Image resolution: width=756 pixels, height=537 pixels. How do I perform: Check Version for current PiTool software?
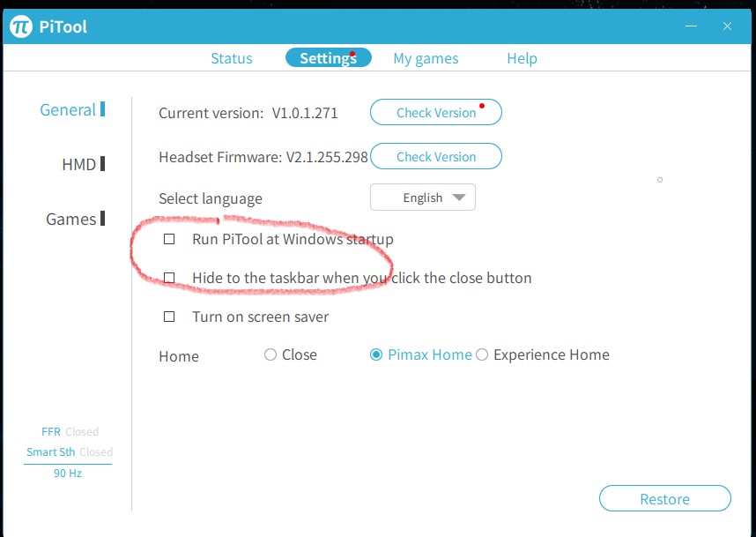436,113
